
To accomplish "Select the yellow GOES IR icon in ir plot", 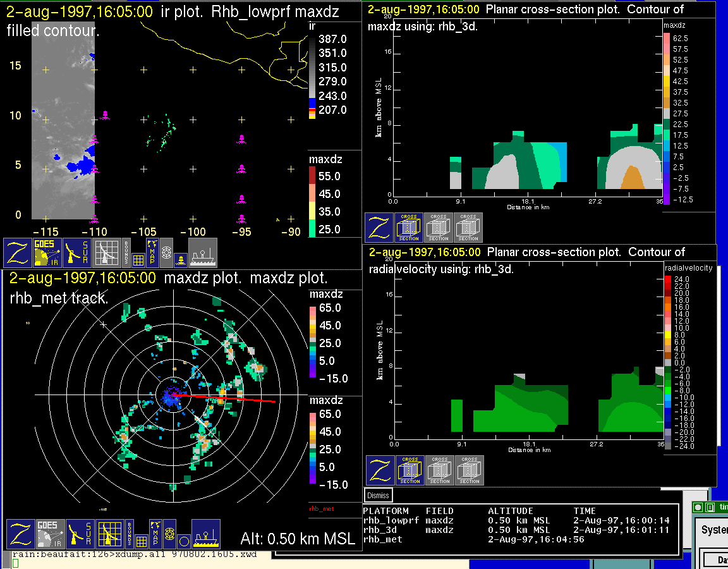I will [x=48, y=253].
